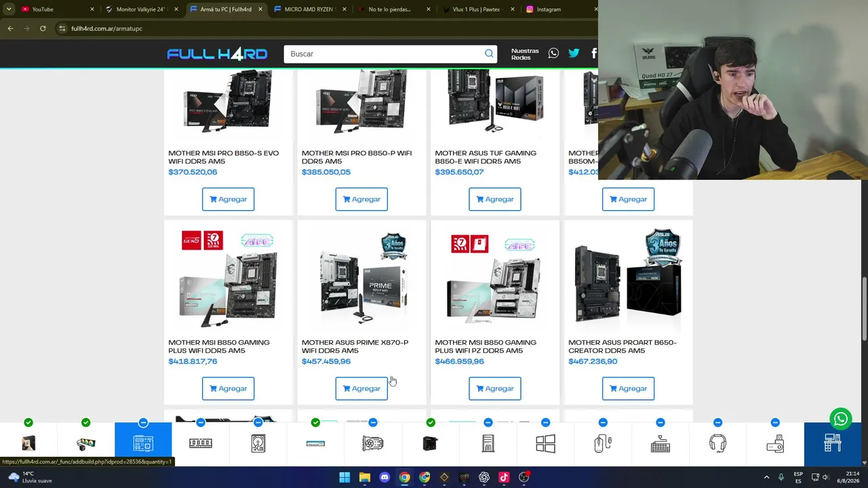The image size is (868, 488).
Task: View site information icon in the address bar
Action: click(62, 28)
